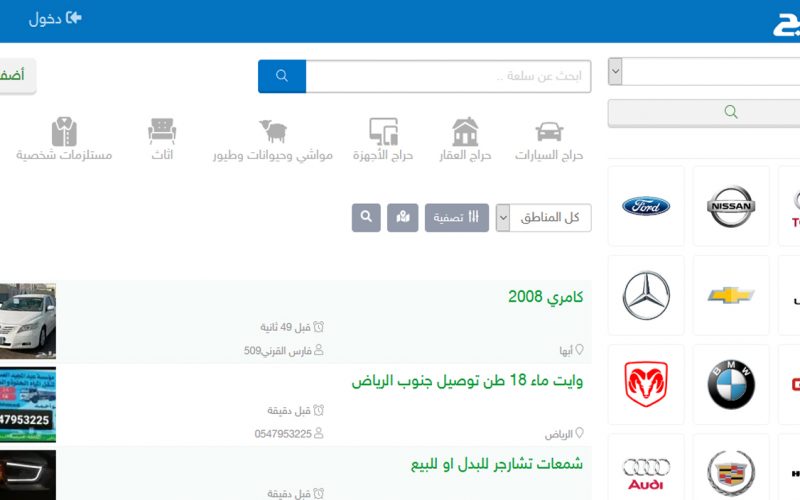800x500 pixels.
Task: Click the تصفية filter button
Action: point(457,218)
